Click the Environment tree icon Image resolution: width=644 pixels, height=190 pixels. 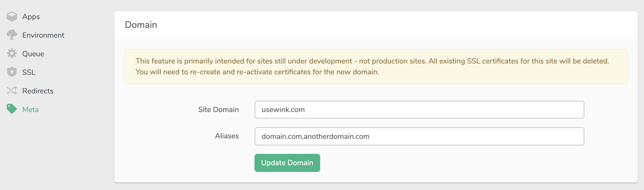[x=12, y=35]
